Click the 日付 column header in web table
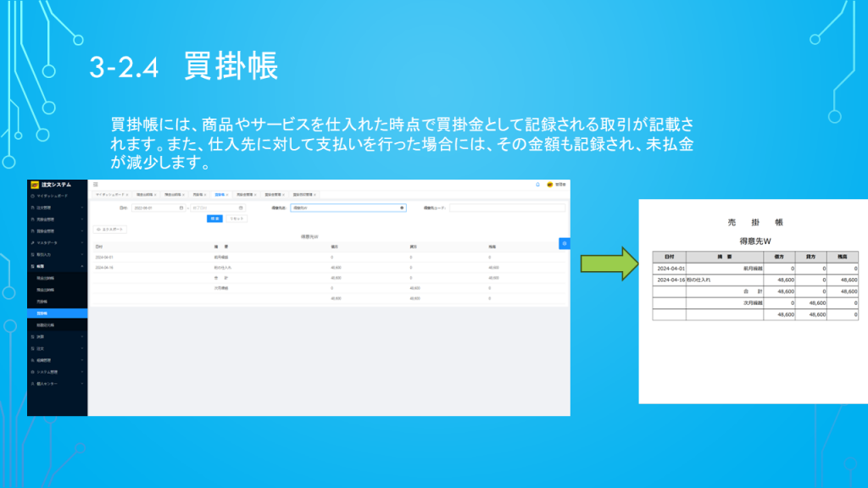The image size is (868, 488). pos(99,247)
